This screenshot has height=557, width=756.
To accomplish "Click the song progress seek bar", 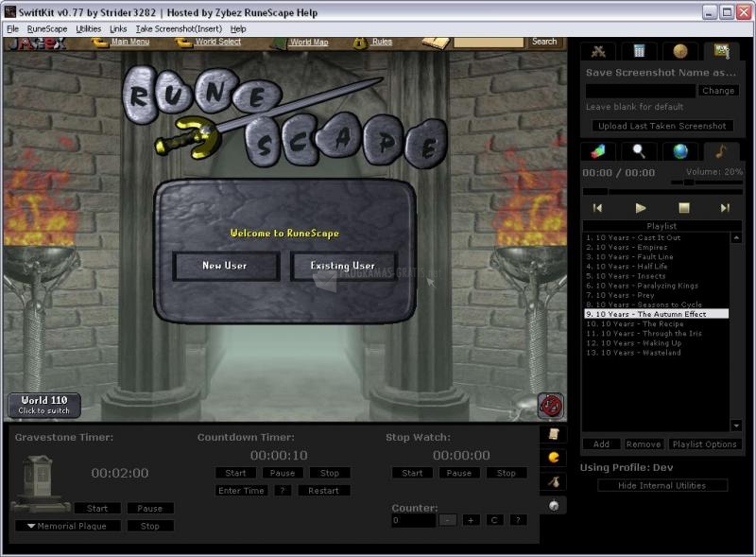I will pyautogui.click(x=662, y=192).
